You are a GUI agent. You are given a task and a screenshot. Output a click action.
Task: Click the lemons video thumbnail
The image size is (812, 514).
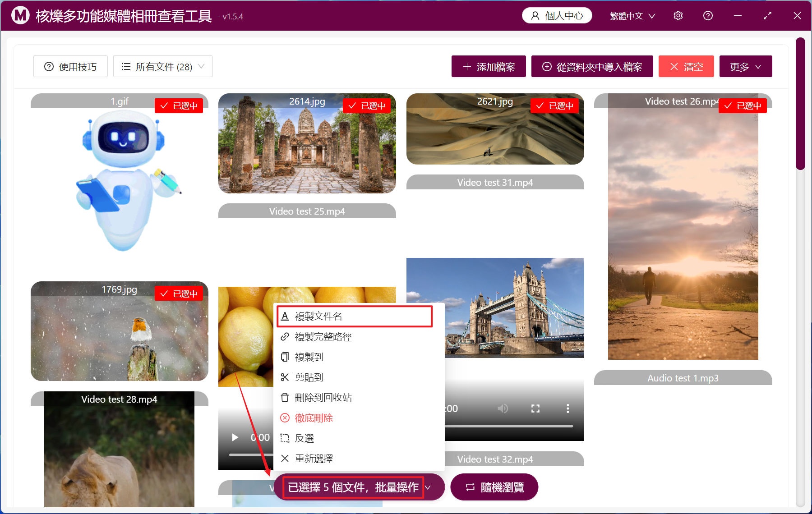click(246, 337)
